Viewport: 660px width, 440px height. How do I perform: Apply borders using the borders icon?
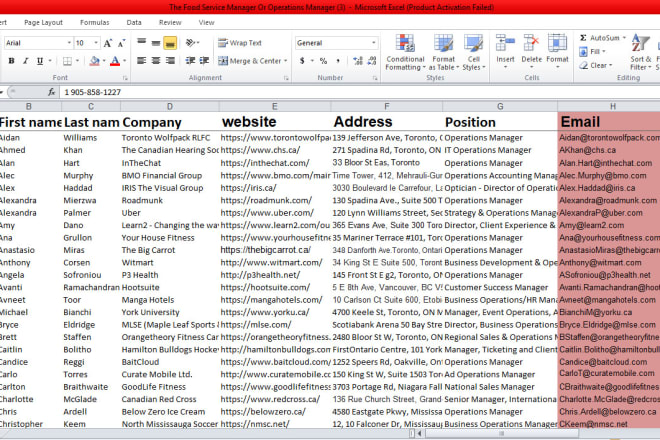67,61
